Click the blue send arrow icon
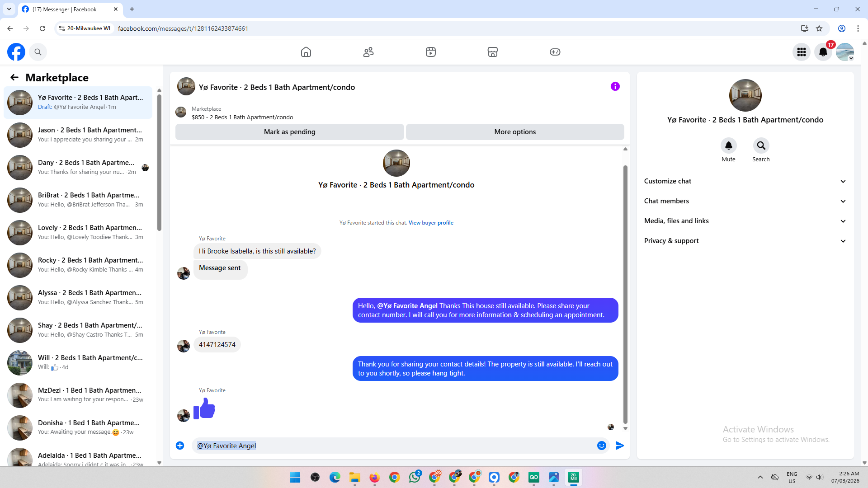The width and height of the screenshot is (868, 488). 620,446
